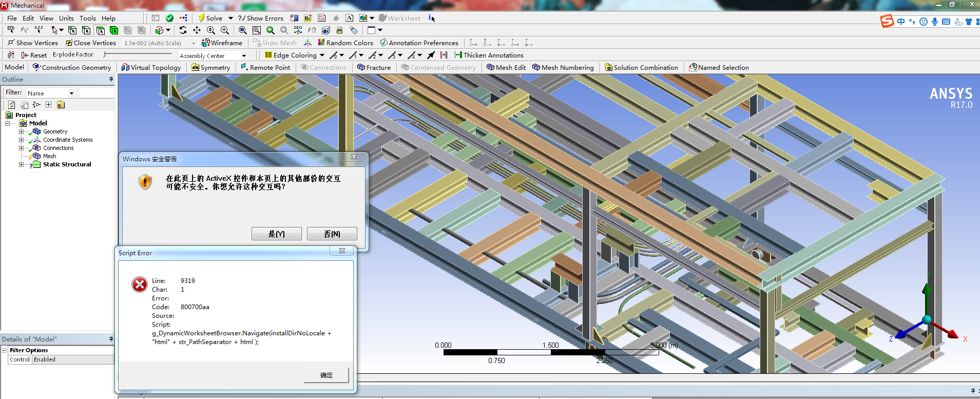The height and width of the screenshot is (399, 980).
Task: Click the outline filter text field
Action: point(97,93)
